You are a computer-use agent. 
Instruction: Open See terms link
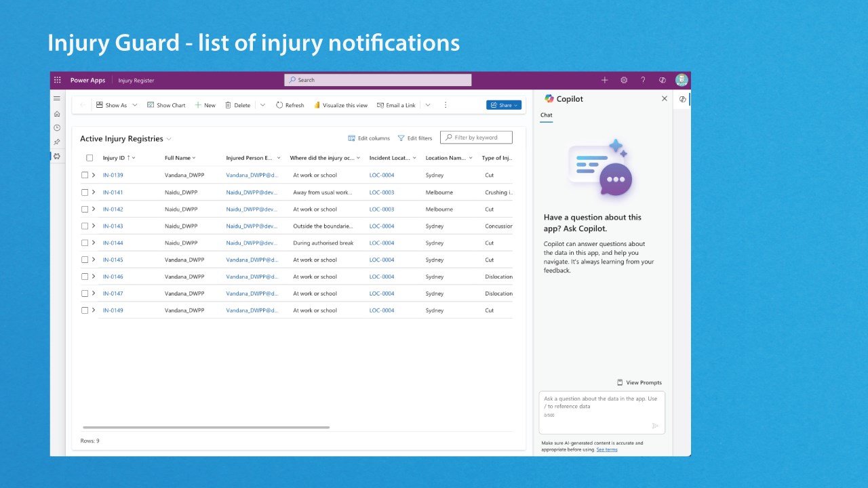tap(607, 449)
